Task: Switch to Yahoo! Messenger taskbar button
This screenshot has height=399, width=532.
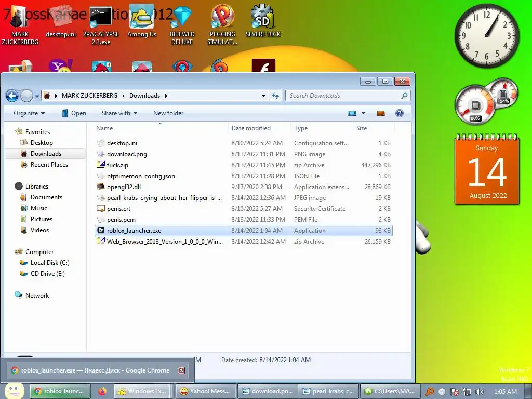Action: (x=206, y=391)
